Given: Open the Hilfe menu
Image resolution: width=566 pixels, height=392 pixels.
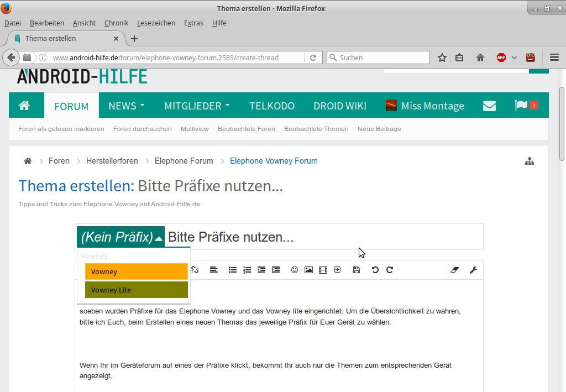Looking at the screenshot, I should (219, 23).
